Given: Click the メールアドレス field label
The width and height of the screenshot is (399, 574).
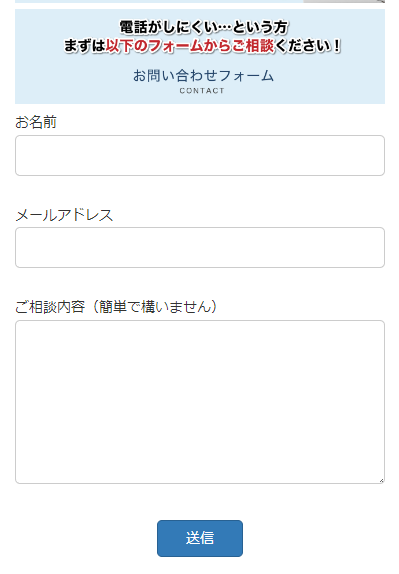Looking at the screenshot, I should 64,215.
